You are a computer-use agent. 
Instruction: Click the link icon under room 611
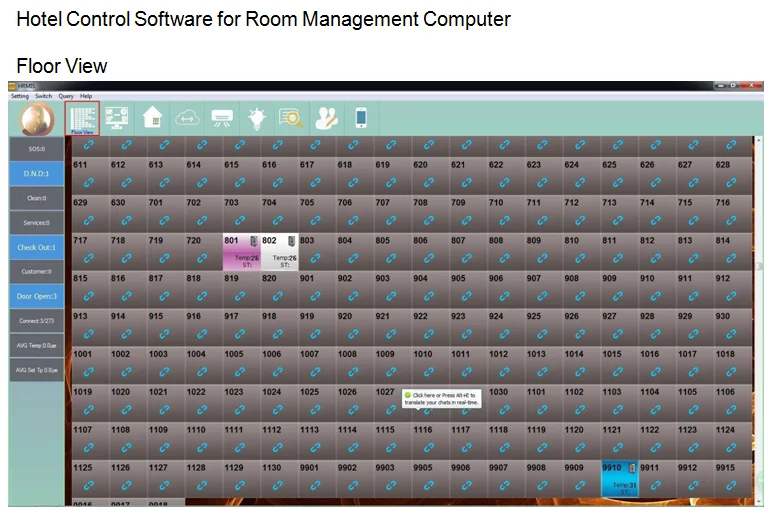pos(89,183)
